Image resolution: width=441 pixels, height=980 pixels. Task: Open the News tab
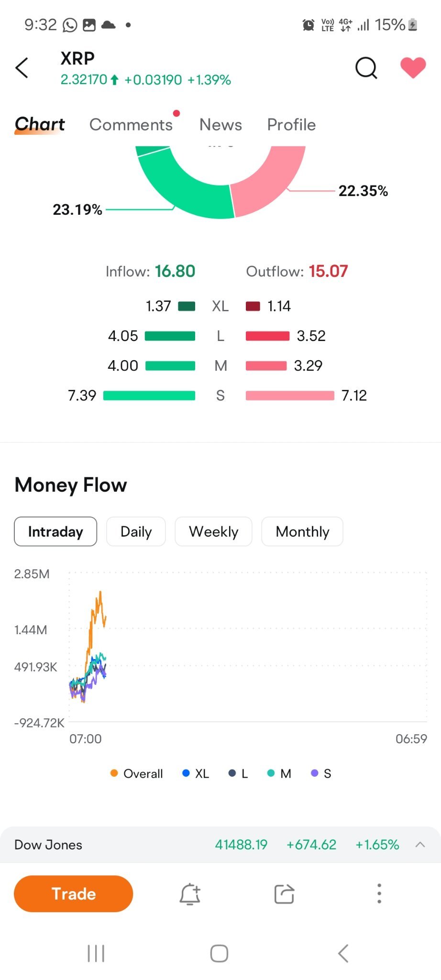(x=220, y=124)
